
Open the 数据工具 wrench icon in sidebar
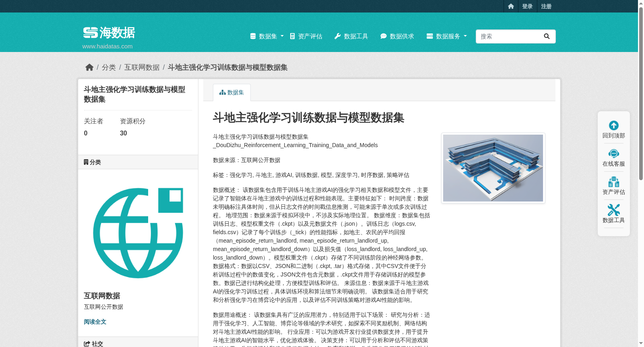[x=614, y=210]
